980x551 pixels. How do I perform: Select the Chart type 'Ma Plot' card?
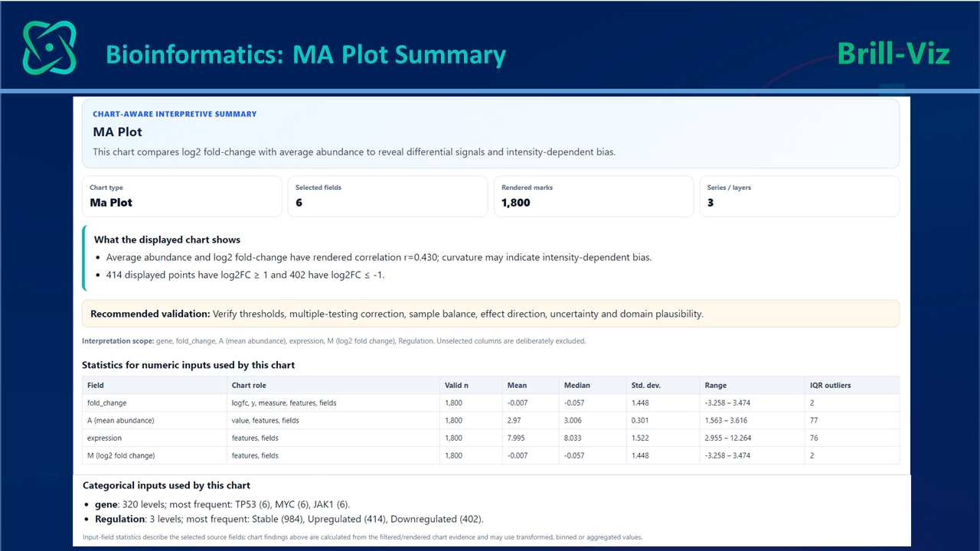pyautogui.click(x=182, y=197)
